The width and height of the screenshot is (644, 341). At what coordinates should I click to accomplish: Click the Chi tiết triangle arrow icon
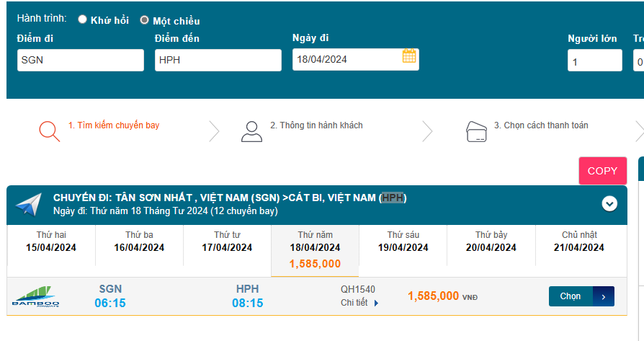tap(377, 304)
